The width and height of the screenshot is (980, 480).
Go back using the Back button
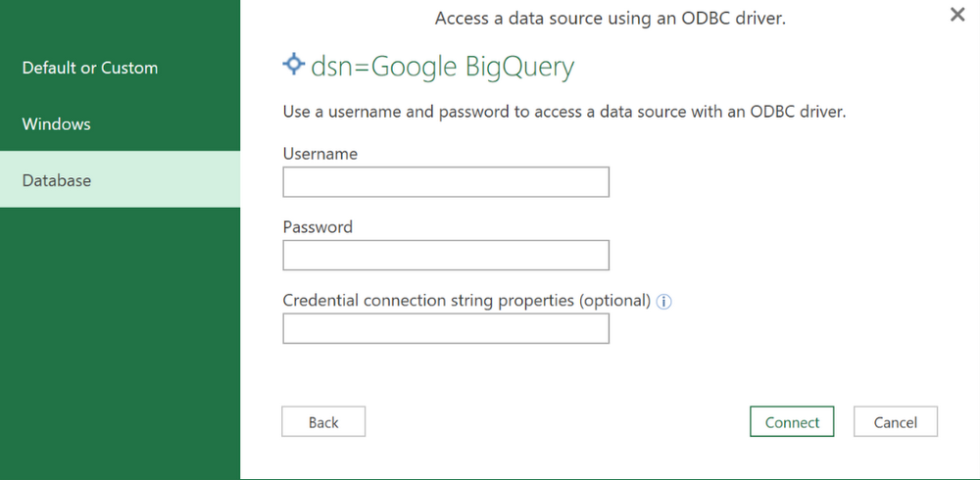[x=323, y=422]
